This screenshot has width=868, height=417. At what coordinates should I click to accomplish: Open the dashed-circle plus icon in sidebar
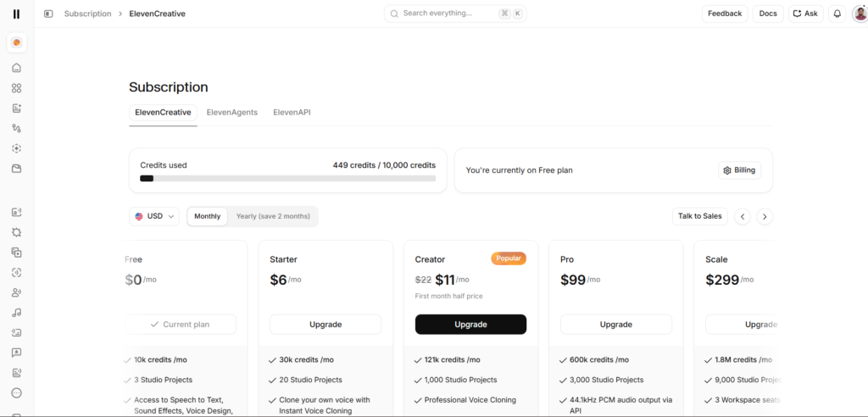(17, 148)
